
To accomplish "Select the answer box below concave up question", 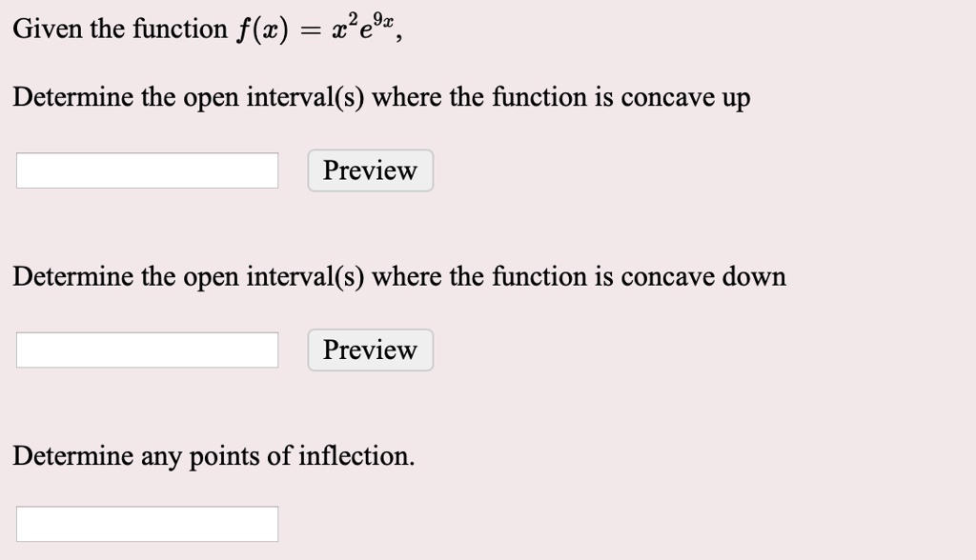I will tap(146, 170).
